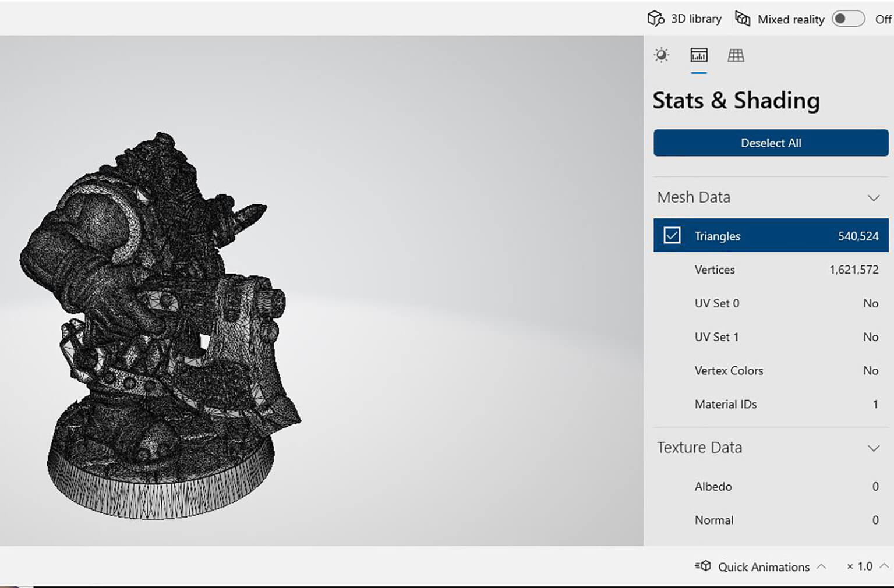Uncheck the Triangles checkbox
The width and height of the screenshot is (894, 588).
point(672,236)
